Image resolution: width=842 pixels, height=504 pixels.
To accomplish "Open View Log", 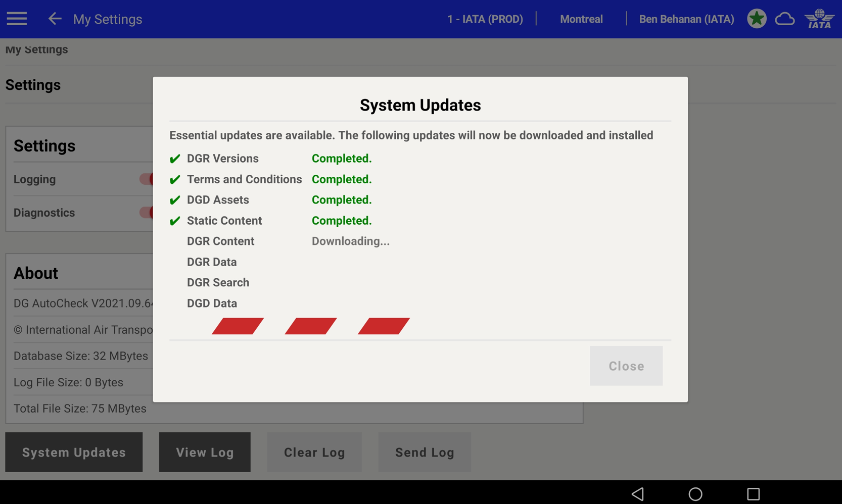I will tap(205, 452).
